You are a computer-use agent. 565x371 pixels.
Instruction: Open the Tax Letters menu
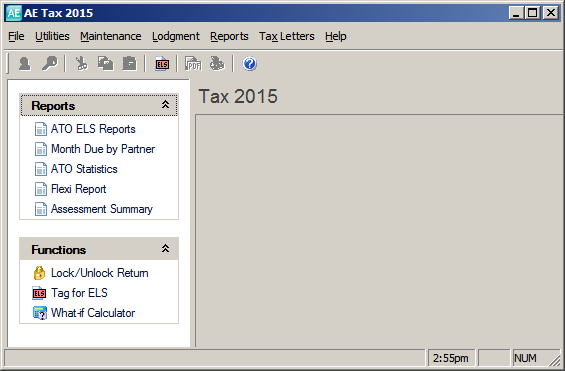pyautogui.click(x=286, y=36)
